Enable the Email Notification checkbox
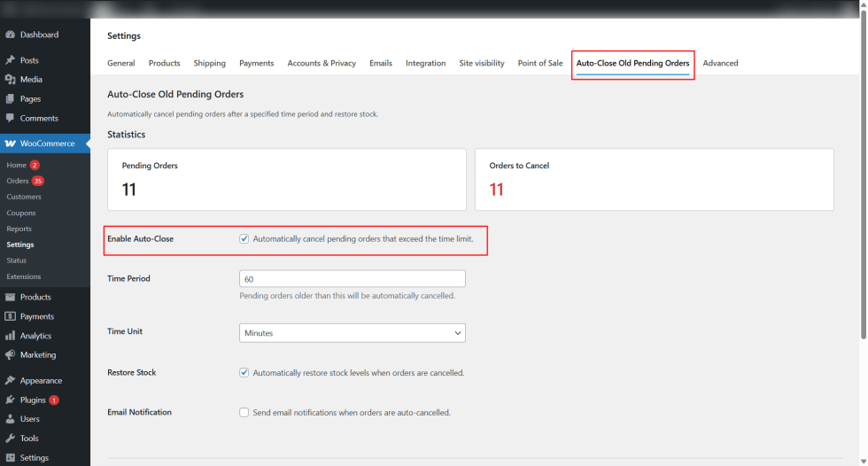868x466 pixels. (x=244, y=413)
